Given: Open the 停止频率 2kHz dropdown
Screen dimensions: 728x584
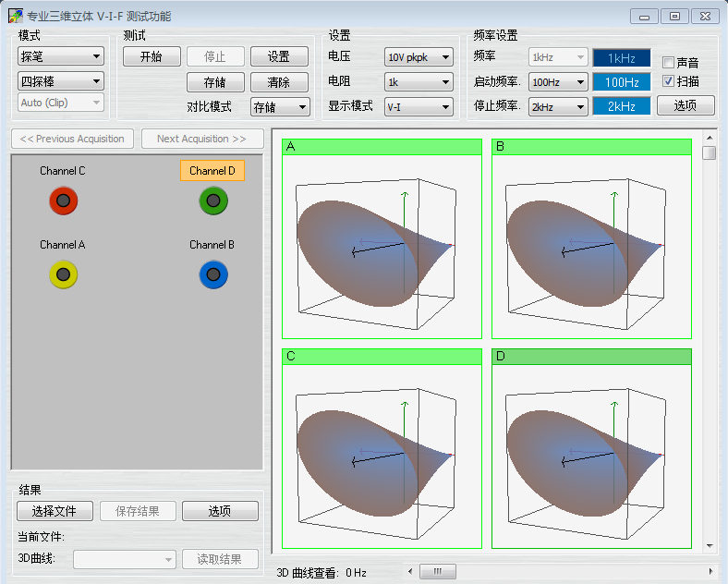Looking at the screenshot, I should [x=558, y=107].
